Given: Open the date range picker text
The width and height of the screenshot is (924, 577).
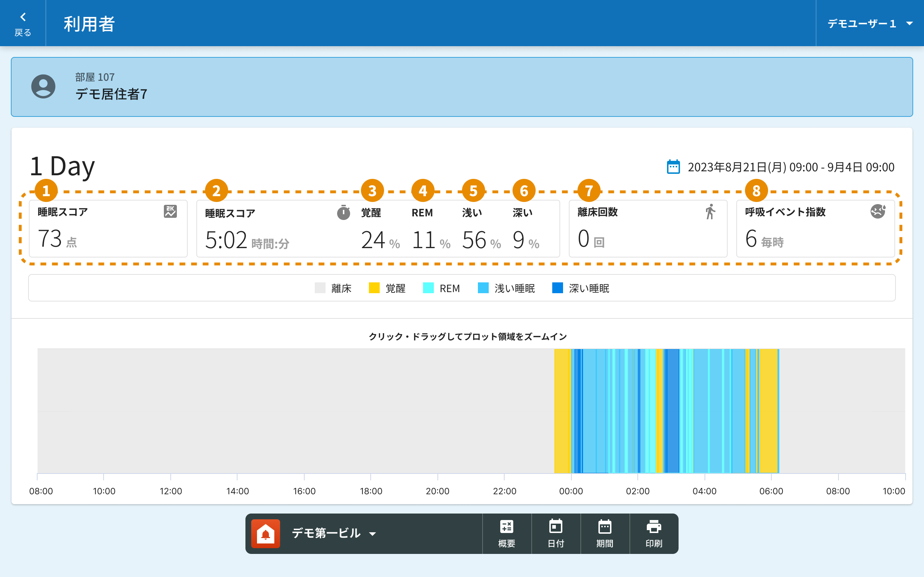Looking at the screenshot, I should point(791,167).
